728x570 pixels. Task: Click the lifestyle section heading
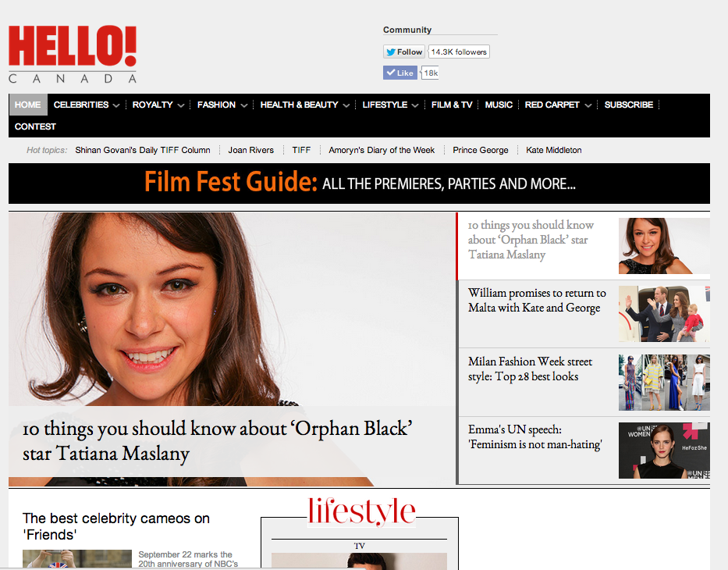[x=361, y=511]
